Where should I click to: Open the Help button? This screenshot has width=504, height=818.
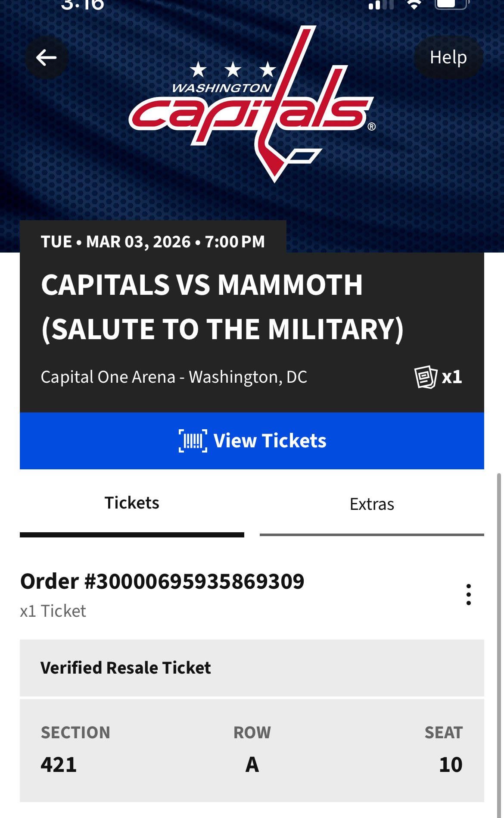pyautogui.click(x=448, y=57)
